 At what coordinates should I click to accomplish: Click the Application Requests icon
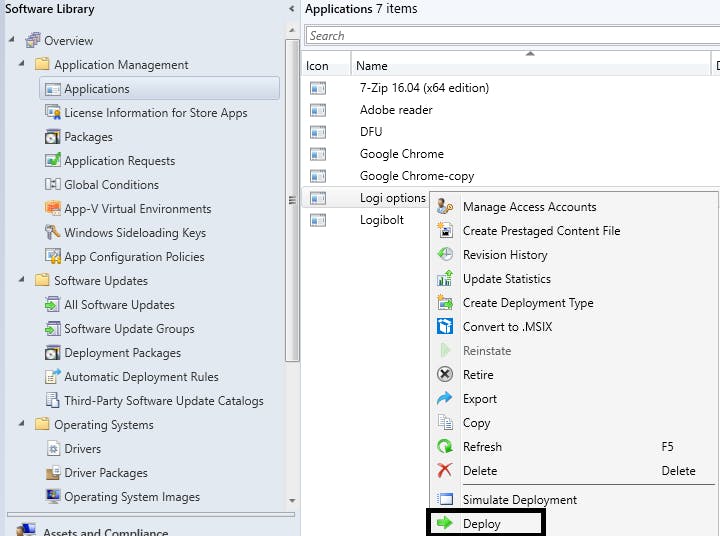[x=53, y=161]
